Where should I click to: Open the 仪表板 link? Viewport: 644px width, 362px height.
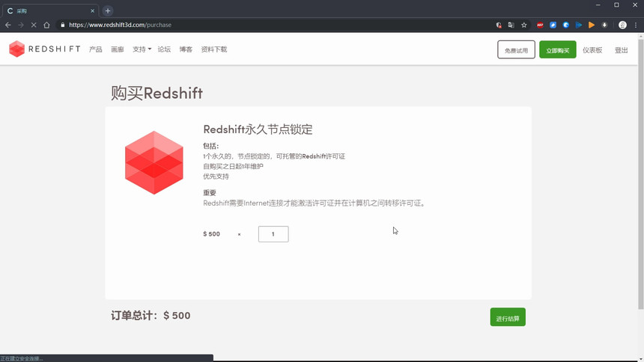[592, 50]
